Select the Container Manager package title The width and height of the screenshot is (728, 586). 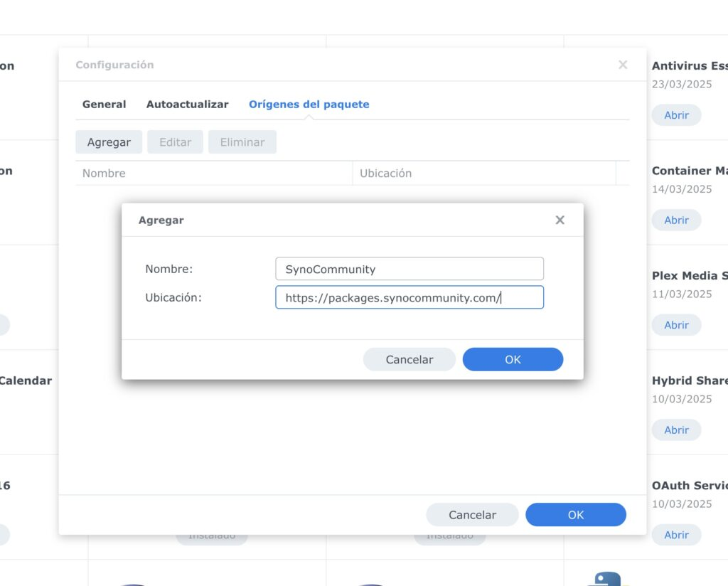click(690, 171)
